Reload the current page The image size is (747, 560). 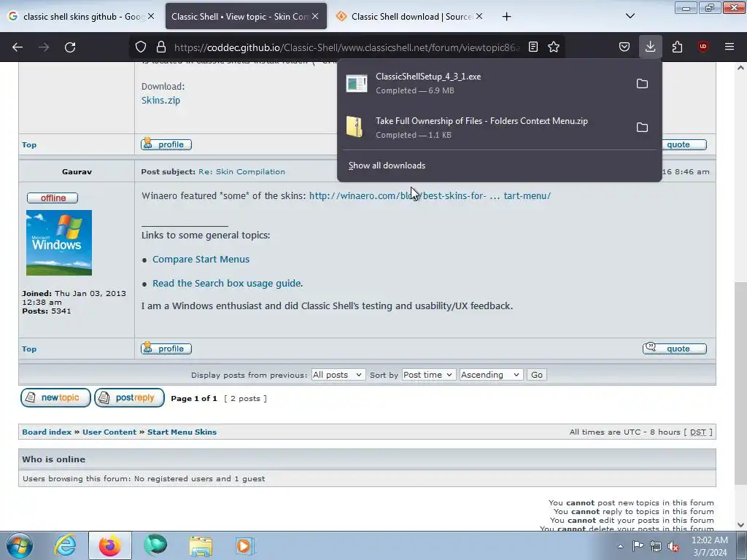(70, 47)
